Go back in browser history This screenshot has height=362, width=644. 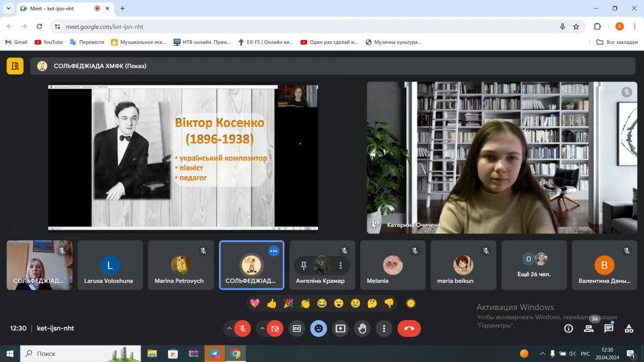[9, 26]
